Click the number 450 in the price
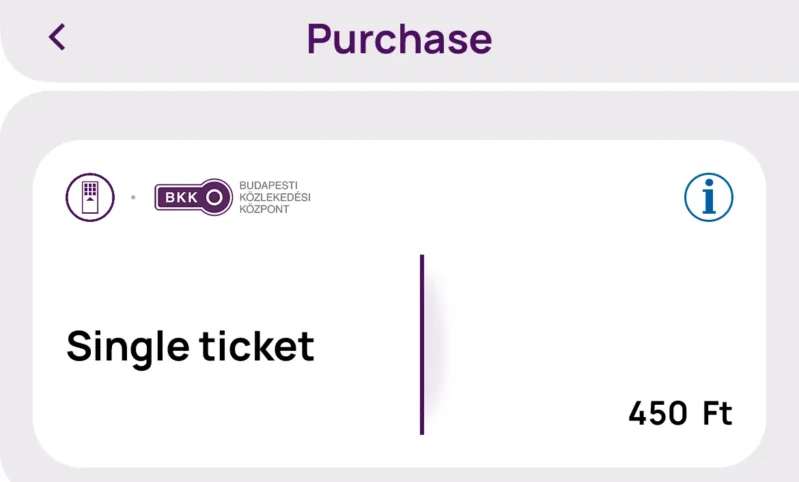The height and width of the screenshot is (482, 799). tap(657, 413)
